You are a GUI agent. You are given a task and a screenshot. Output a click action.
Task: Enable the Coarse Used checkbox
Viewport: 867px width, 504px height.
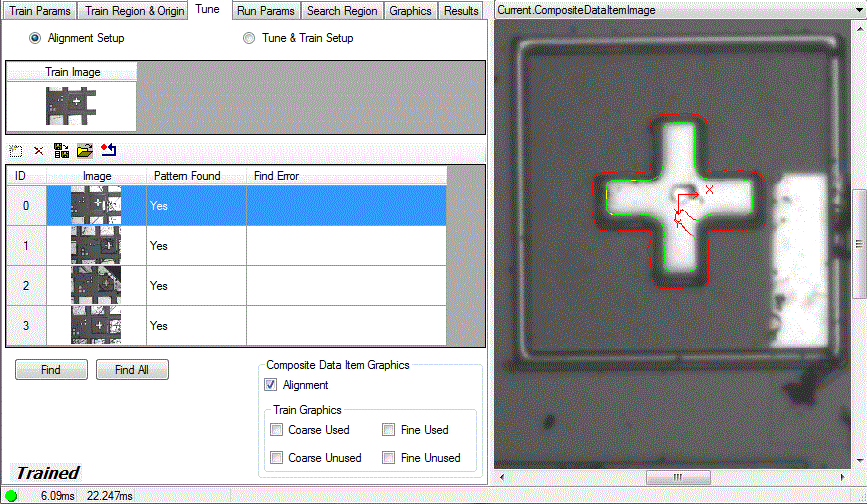click(276, 430)
